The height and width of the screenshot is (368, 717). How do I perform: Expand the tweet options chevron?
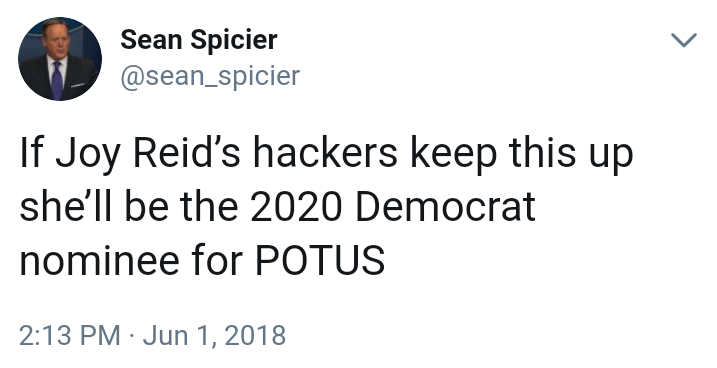click(684, 40)
